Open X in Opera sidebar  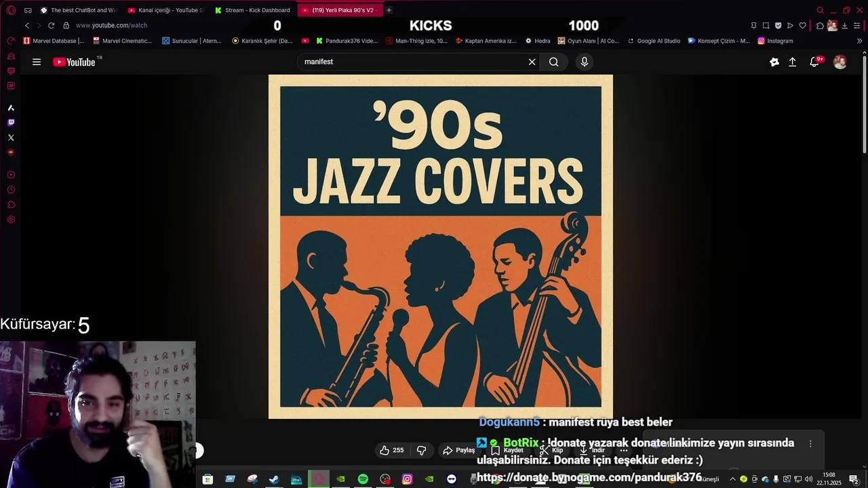click(x=11, y=138)
